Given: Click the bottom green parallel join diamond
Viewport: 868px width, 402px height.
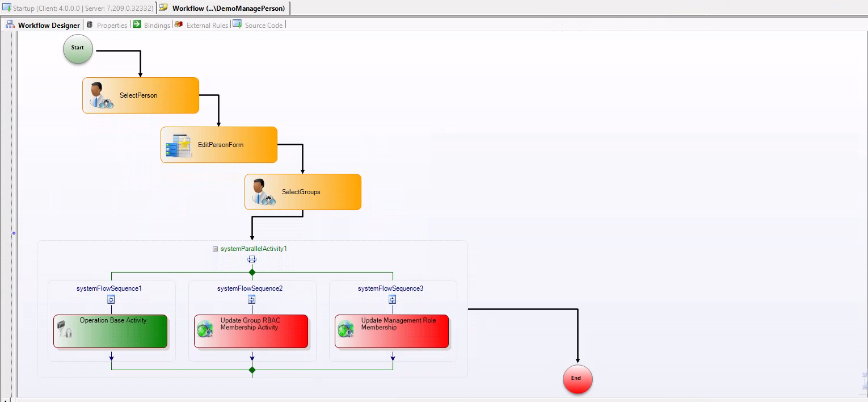Looking at the screenshot, I should point(252,370).
